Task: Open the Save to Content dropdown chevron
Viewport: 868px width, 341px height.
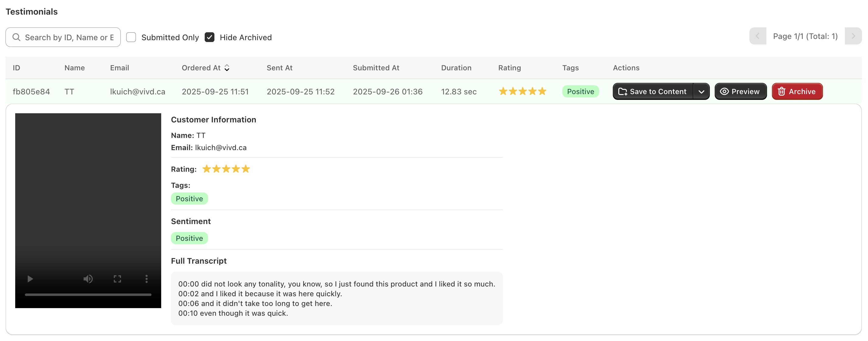Action: (702, 91)
